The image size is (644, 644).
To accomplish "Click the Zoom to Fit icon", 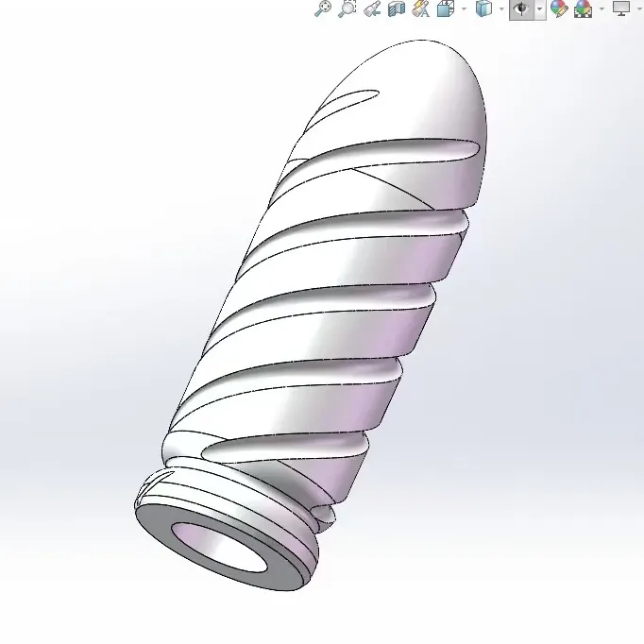I will (323, 8).
